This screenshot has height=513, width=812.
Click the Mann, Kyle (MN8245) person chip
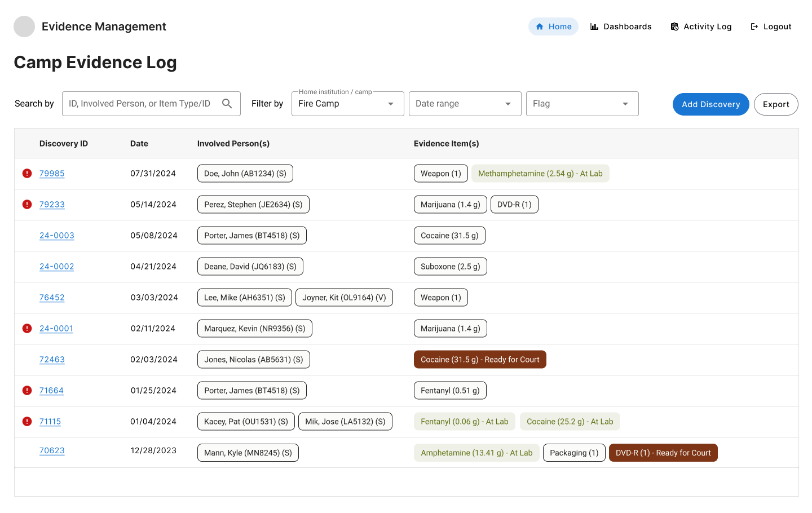248,453
